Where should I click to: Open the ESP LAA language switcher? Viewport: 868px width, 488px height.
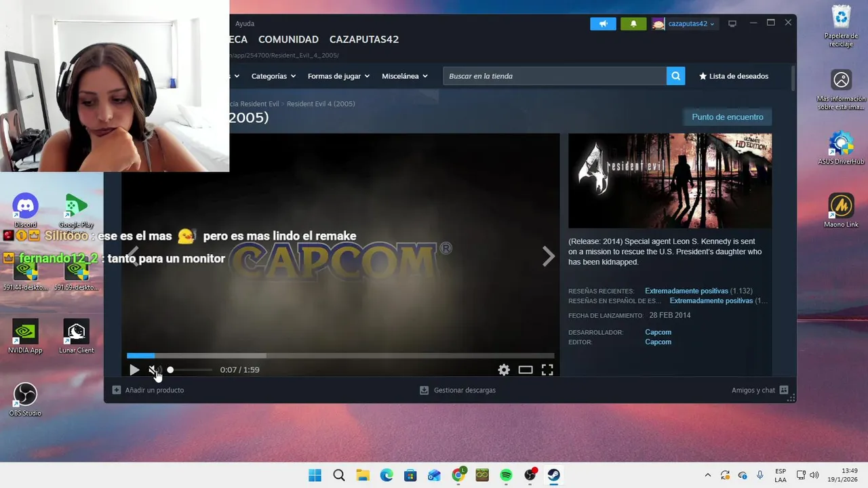click(x=781, y=475)
